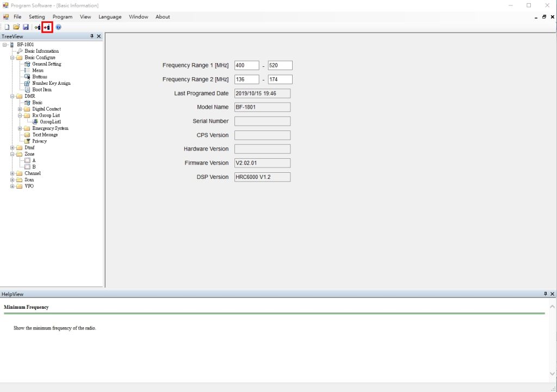Select General Setting in the tree
The width and height of the screenshot is (557, 392).
tap(46, 64)
